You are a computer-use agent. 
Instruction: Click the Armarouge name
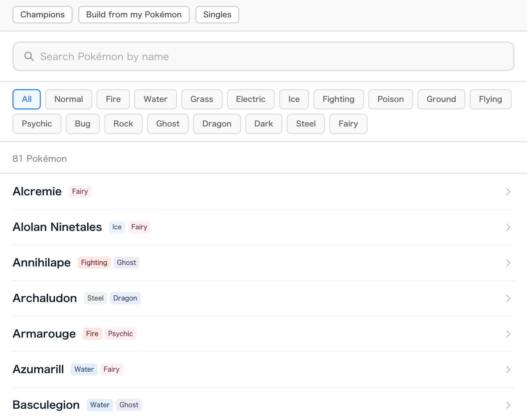(x=44, y=334)
